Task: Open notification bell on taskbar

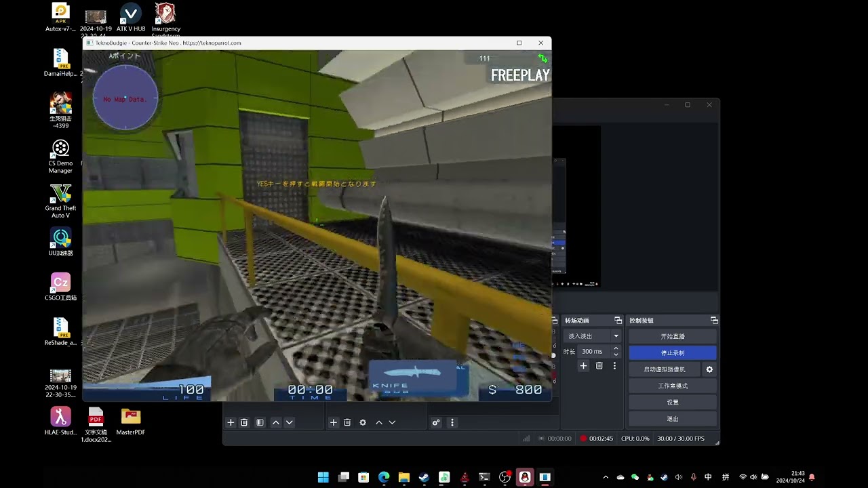Action: [812, 477]
